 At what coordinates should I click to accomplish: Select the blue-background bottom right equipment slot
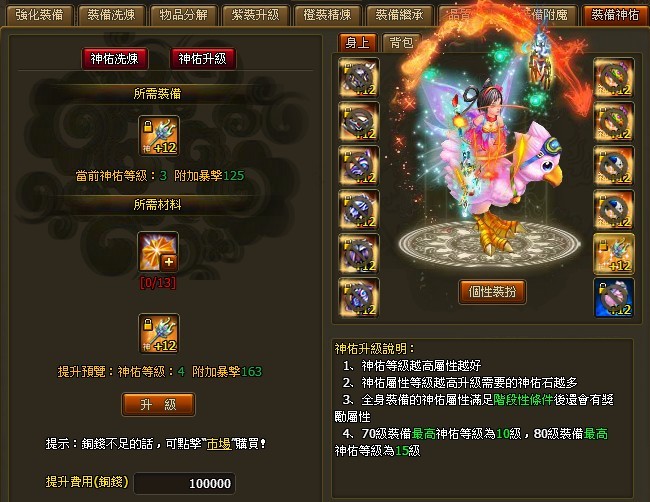point(614,298)
